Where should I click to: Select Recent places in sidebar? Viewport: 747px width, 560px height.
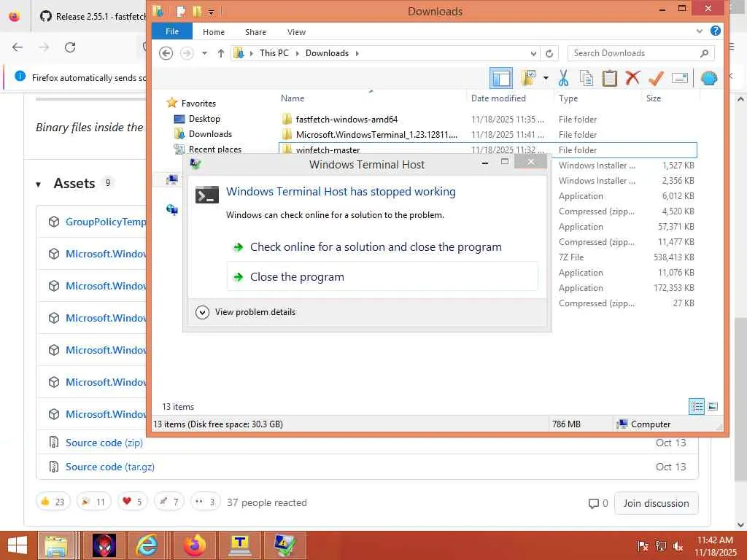(x=215, y=149)
